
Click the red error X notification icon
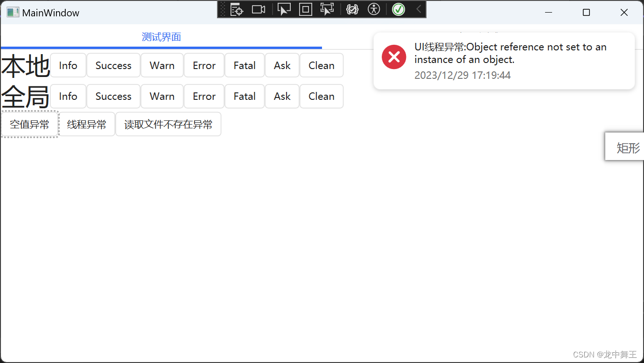click(394, 57)
